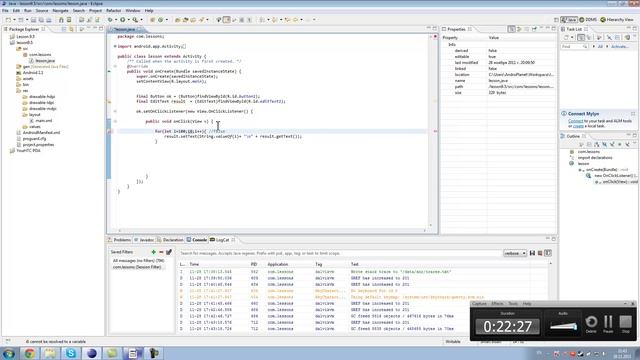The image size is (640, 360).
Task: Click the Run toolbar icon
Action: (122, 20)
